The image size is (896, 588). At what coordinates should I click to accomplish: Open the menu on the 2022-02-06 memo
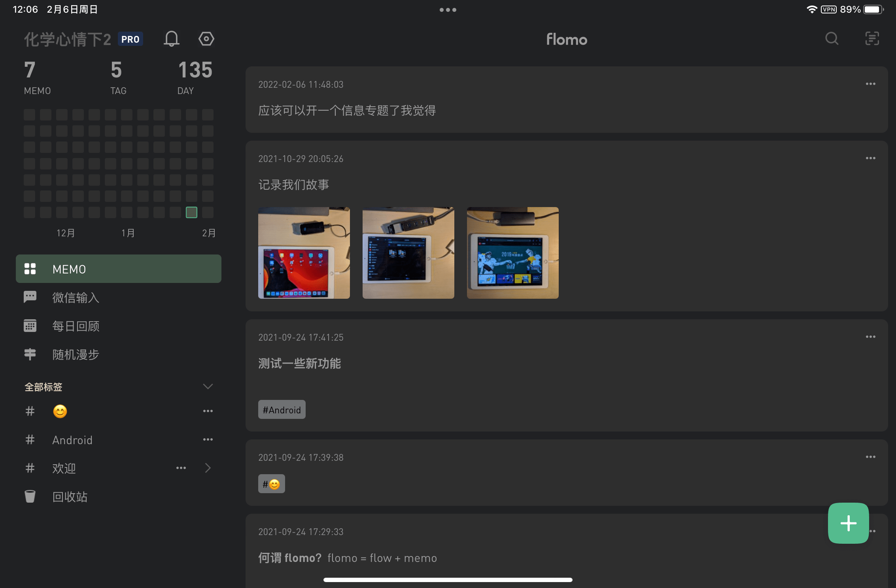(871, 84)
